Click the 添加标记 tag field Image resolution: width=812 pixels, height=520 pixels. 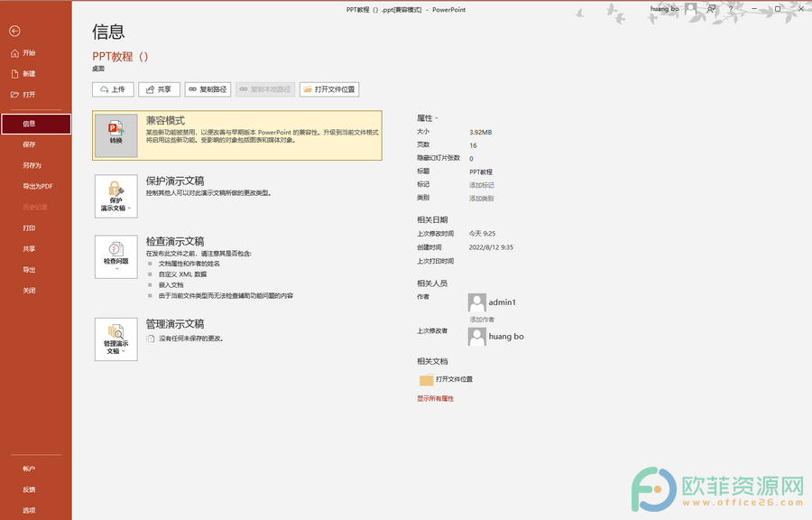pos(482,185)
